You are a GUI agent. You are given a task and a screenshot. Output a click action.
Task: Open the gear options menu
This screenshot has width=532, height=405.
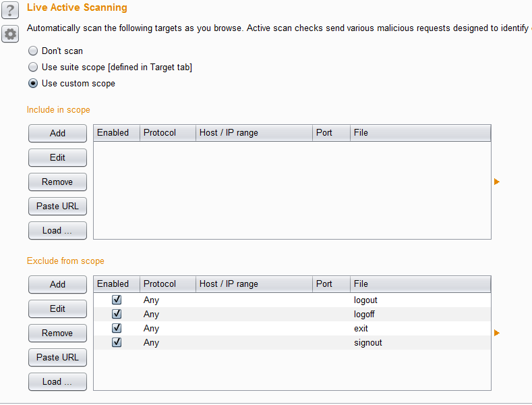tap(10, 34)
